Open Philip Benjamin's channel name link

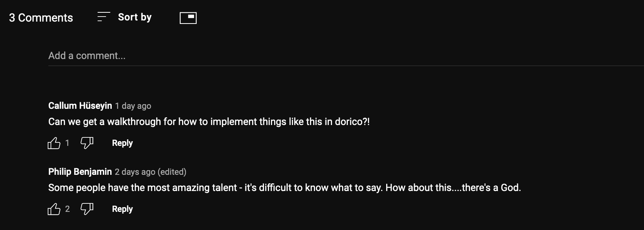coord(80,172)
